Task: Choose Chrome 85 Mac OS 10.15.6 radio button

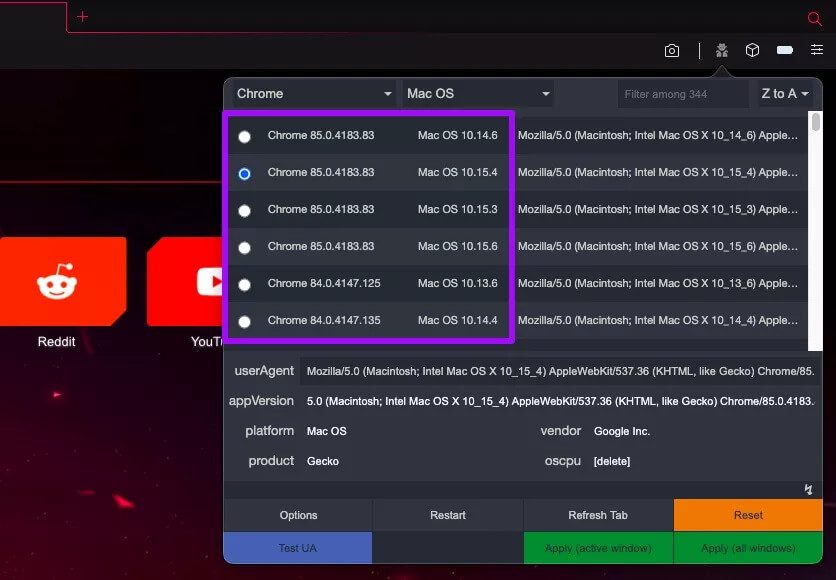Action: (x=244, y=247)
